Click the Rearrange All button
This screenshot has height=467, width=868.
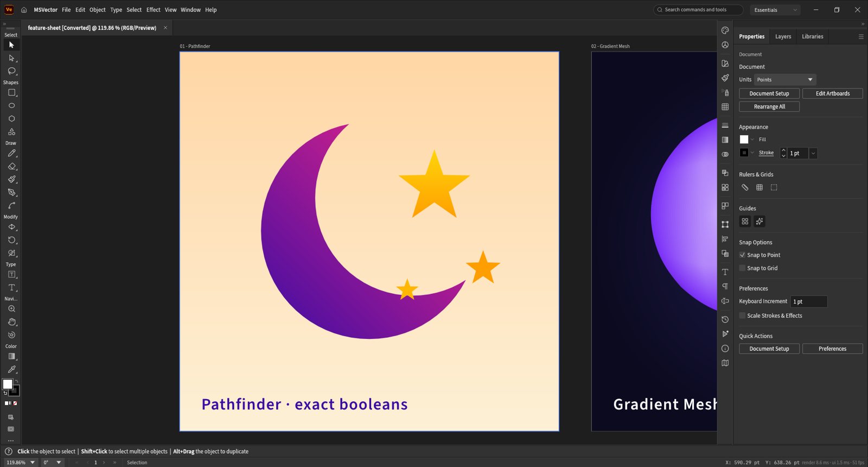tap(769, 107)
